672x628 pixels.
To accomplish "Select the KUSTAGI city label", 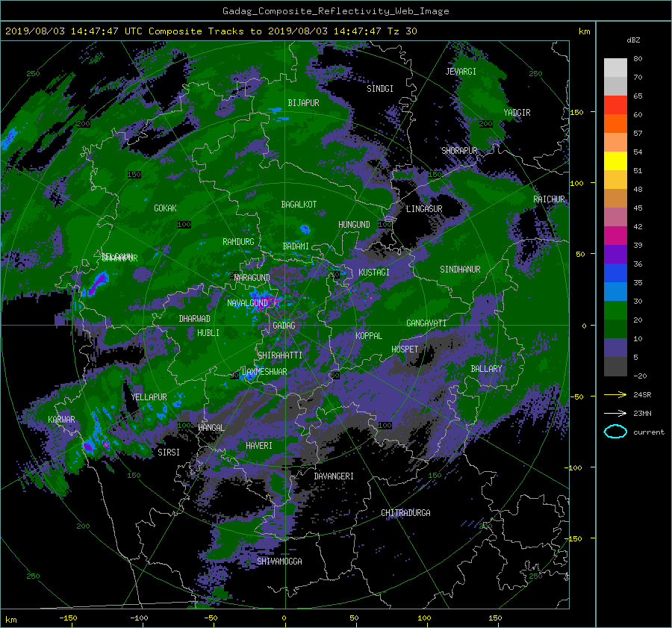I will [374, 273].
